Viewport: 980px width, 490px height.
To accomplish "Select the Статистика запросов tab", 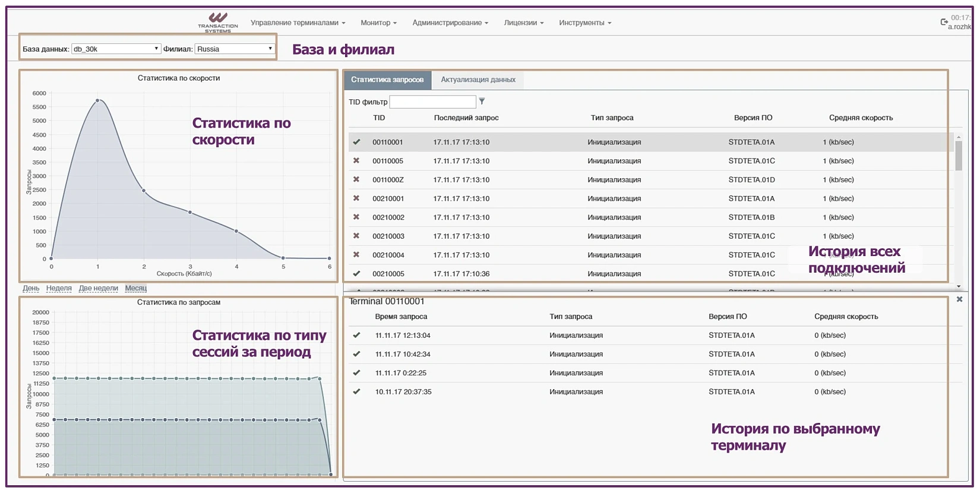I will pos(387,80).
